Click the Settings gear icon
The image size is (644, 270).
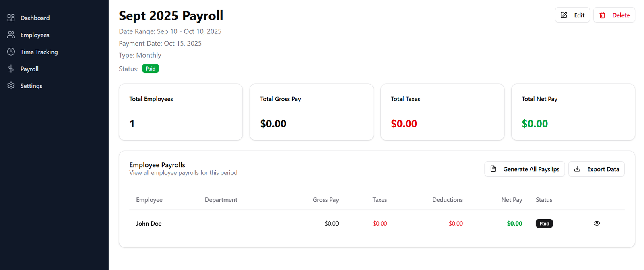(11, 86)
